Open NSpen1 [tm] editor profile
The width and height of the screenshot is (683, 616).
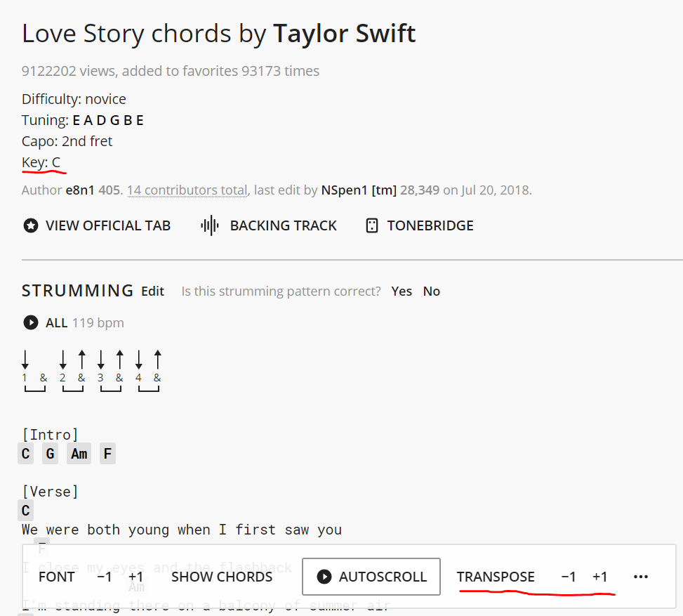tap(359, 190)
